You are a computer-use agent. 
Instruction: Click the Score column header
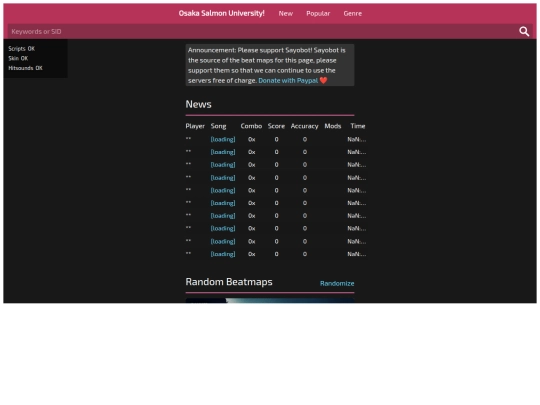(276, 126)
